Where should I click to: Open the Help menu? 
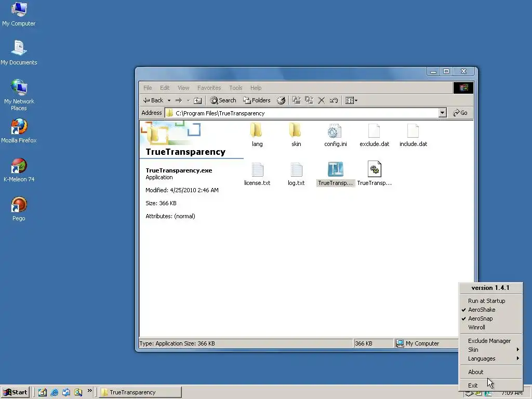coord(256,87)
